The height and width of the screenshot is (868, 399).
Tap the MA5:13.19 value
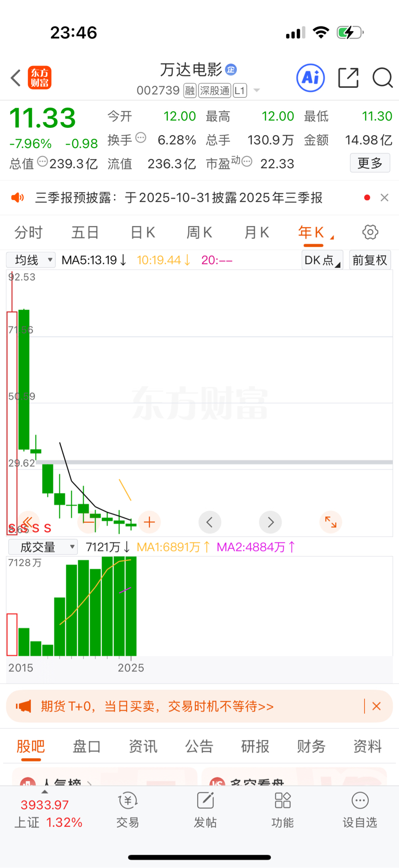(94, 260)
